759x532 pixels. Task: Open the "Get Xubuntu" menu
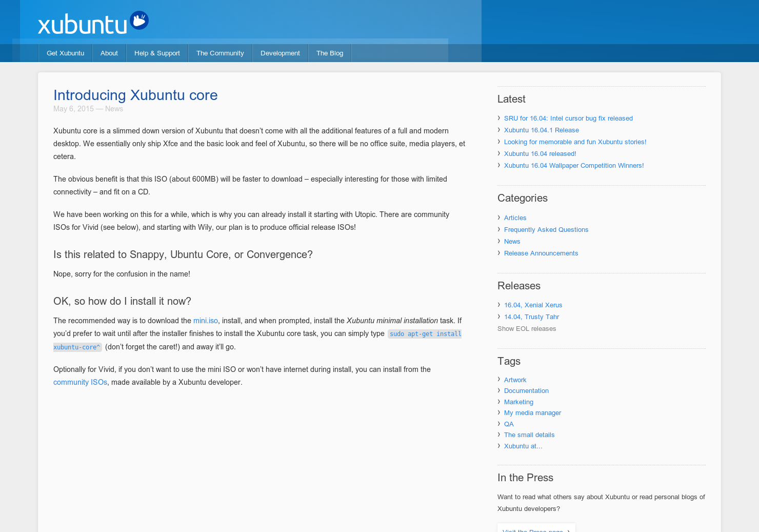click(65, 53)
